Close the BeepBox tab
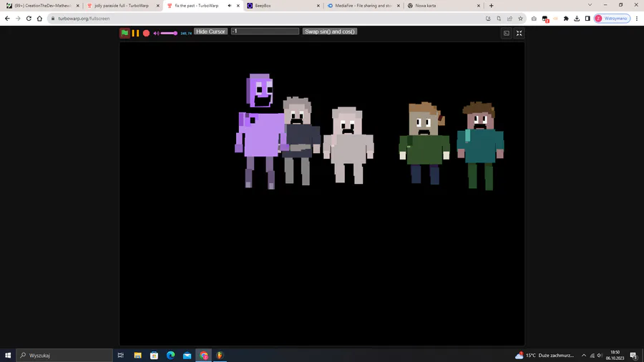 click(318, 6)
